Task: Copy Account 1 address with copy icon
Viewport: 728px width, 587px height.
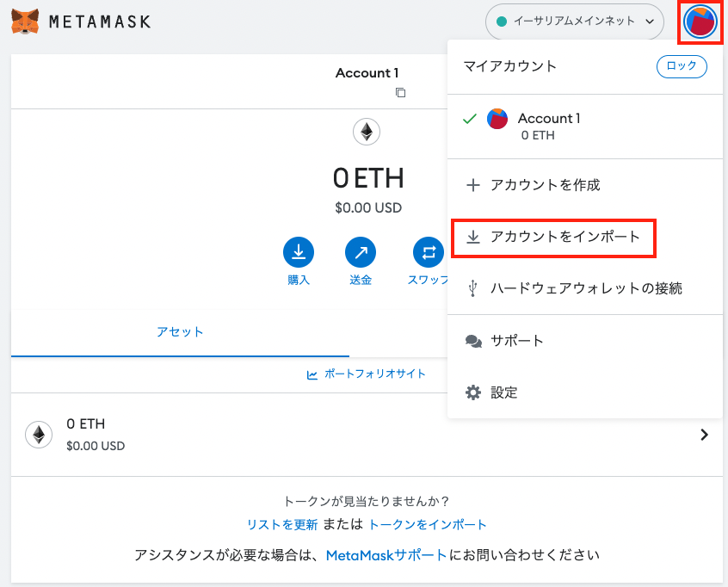Action: click(x=400, y=93)
